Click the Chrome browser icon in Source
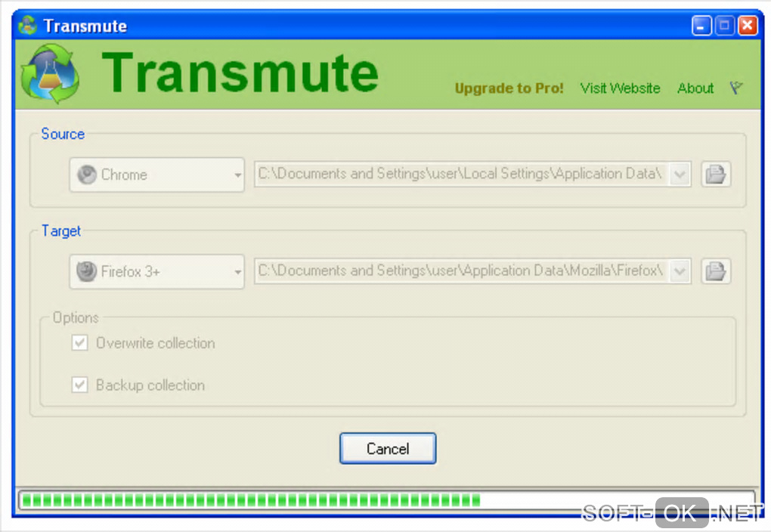The image size is (771, 532). 87,175
